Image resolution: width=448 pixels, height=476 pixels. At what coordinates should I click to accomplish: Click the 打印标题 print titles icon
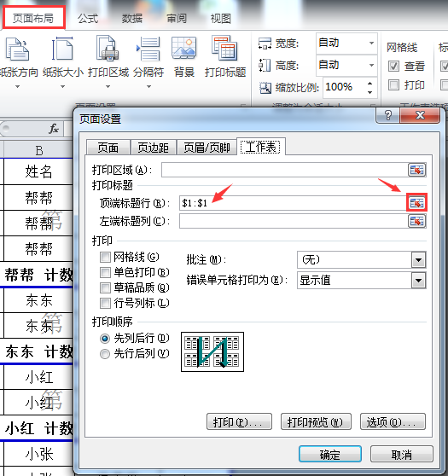coord(224,49)
